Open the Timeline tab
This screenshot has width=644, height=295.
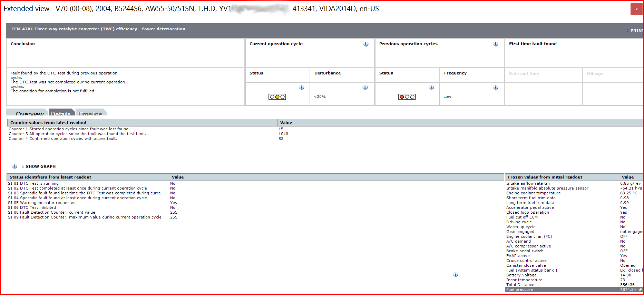click(x=90, y=113)
